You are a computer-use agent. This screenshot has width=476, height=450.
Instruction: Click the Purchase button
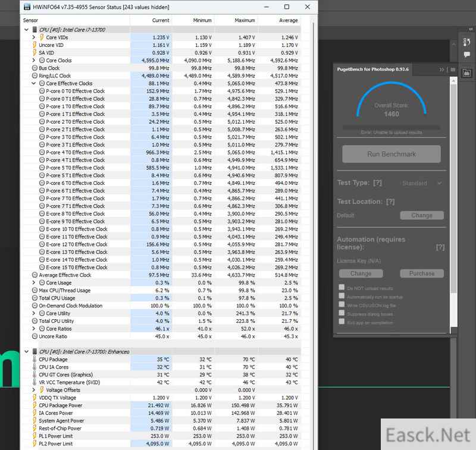tap(422, 273)
